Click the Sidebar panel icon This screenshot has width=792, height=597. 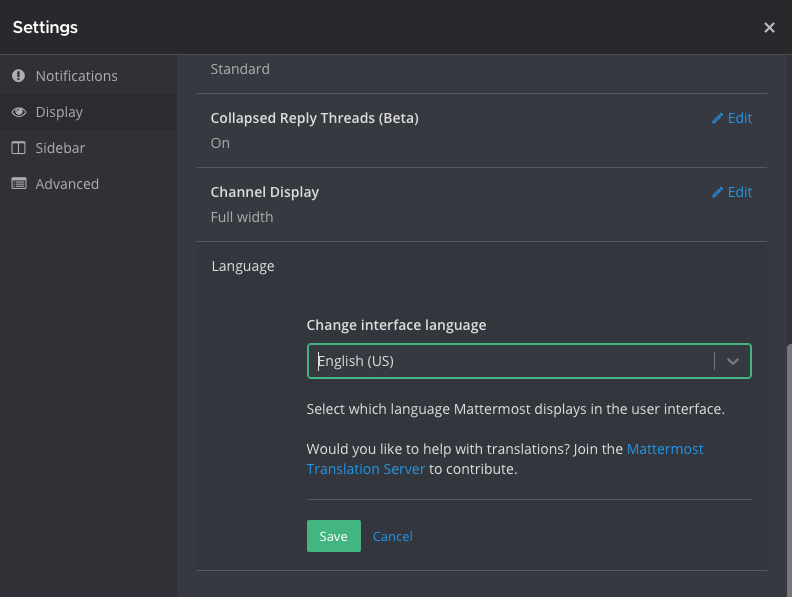point(19,148)
